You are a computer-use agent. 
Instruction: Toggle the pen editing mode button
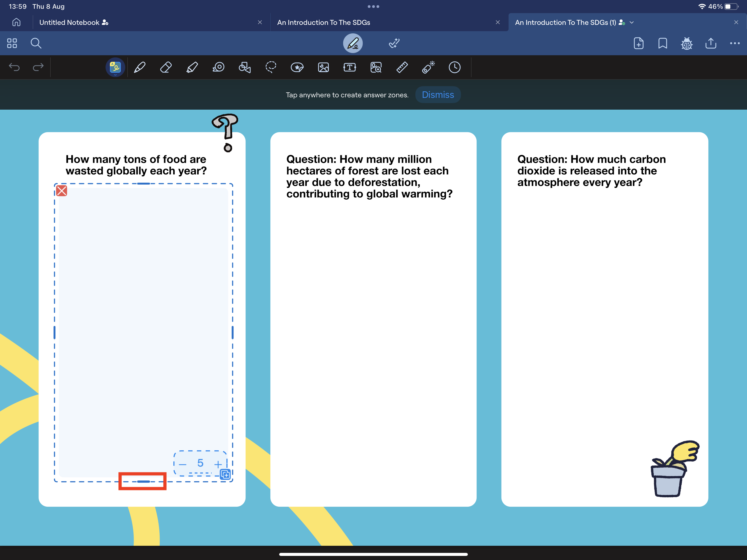pyautogui.click(x=353, y=43)
